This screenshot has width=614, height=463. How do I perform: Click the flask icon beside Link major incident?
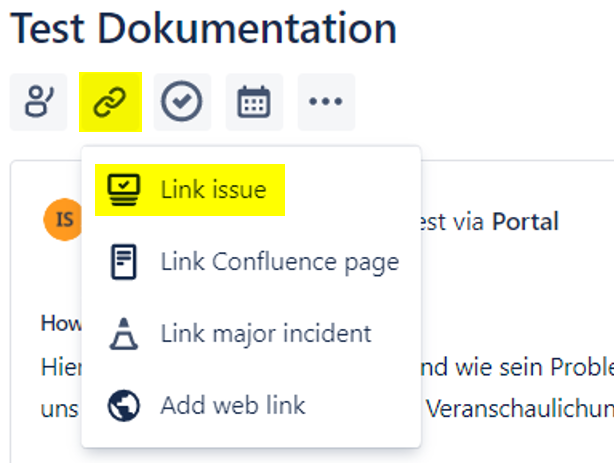[x=124, y=333]
